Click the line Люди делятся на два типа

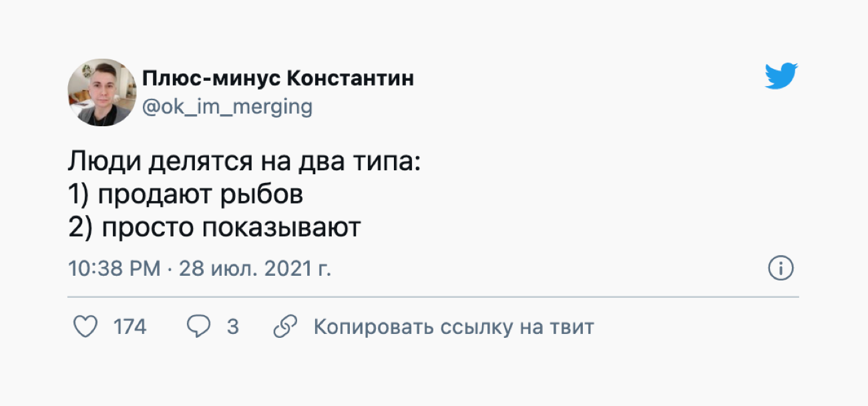coord(244,163)
